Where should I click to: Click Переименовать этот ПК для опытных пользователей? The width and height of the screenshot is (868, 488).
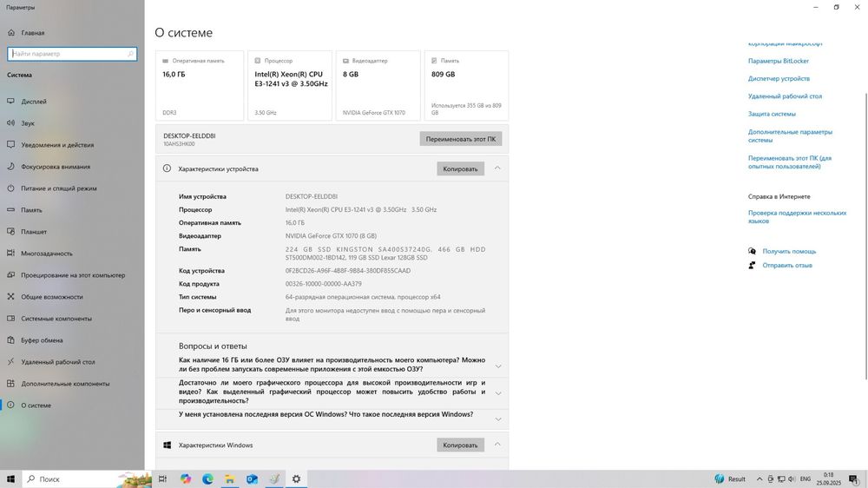[x=789, y=162]
